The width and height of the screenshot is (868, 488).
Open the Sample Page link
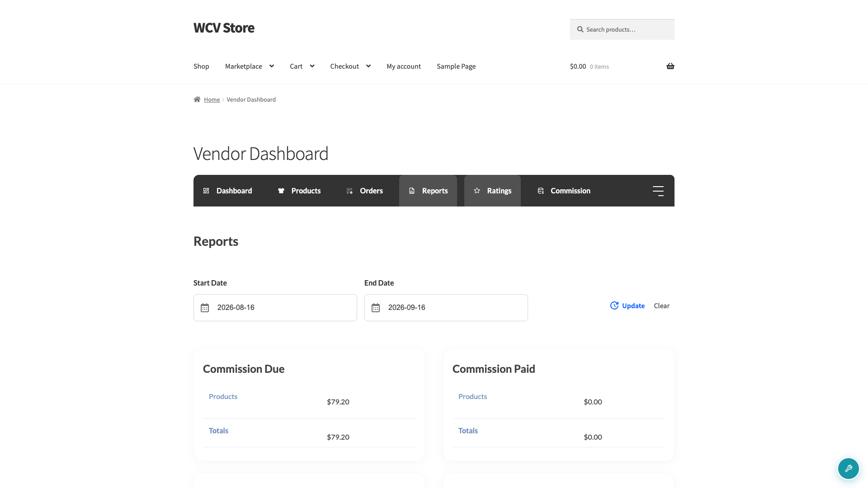point(456,66)
